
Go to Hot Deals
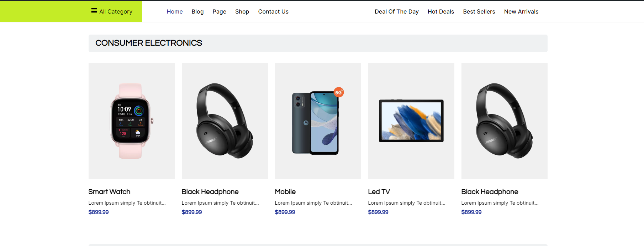(x=440, y=12)
